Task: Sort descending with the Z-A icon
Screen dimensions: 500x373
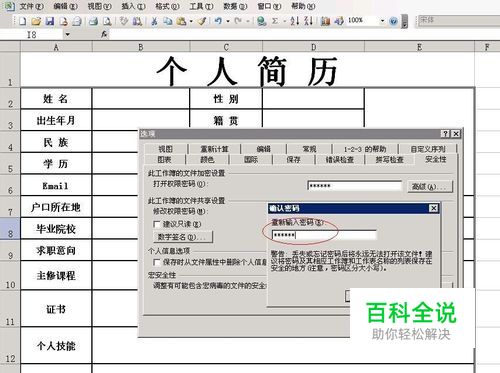Action: pyautogui.click(x=309, y=21)
